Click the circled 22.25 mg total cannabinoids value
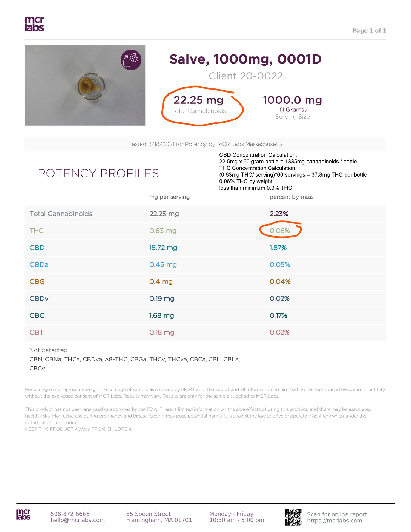The height and width of the screenshot is (532, 411). coord(199,100)
